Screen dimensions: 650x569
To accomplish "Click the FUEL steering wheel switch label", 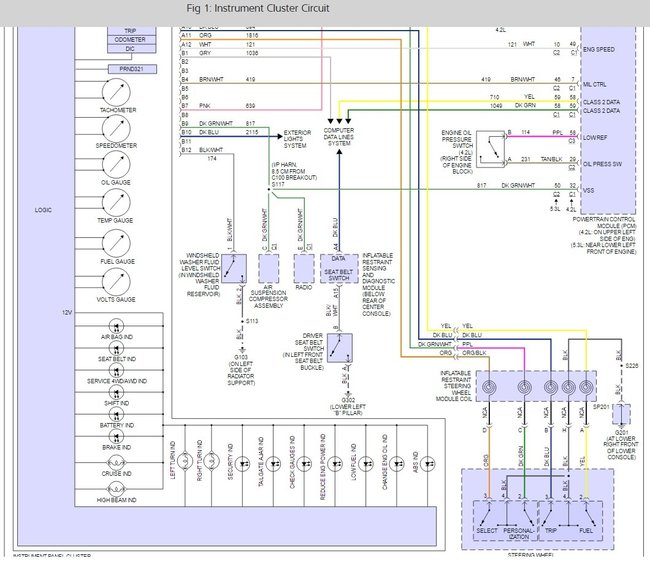I will (586, 530).
